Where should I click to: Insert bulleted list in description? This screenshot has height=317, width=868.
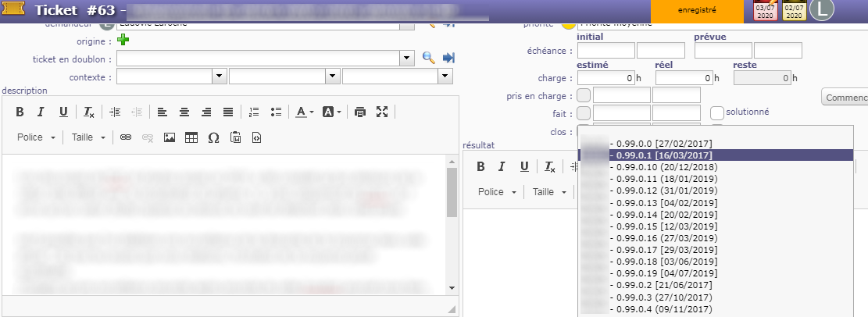pyautogui.click(x=276, y=112)
